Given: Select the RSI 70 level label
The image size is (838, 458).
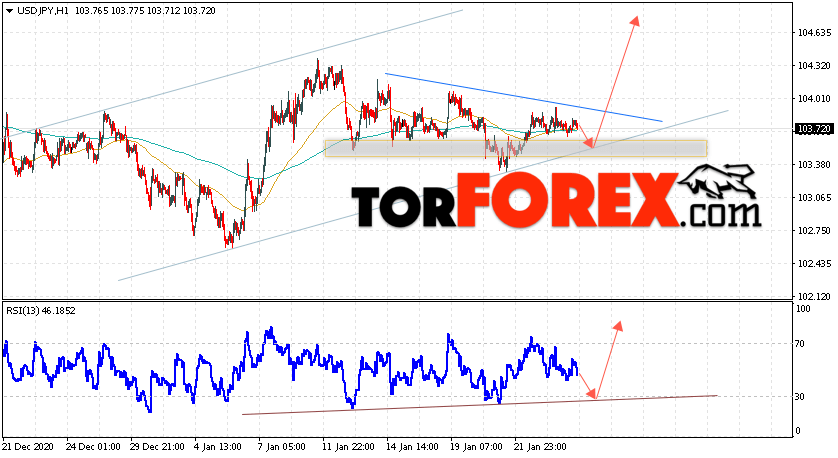Looking at the screenshot, I should [x=800, y=344].
